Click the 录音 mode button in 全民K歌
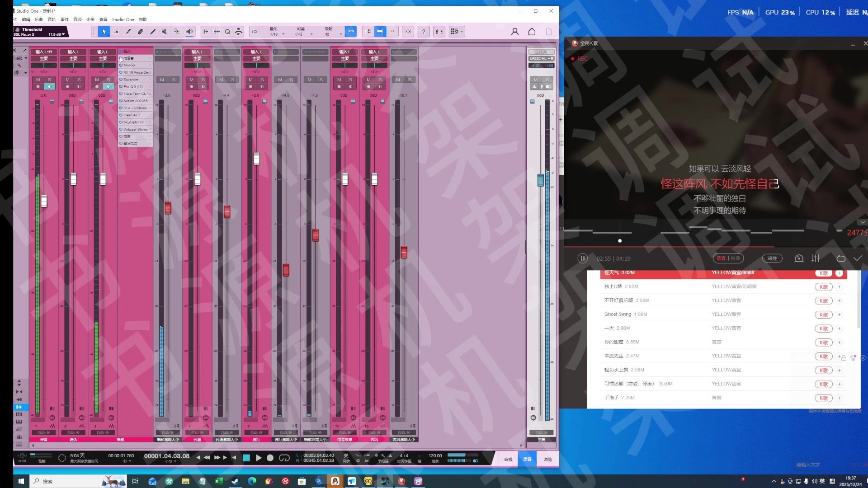868x488 pixels. point(721,258)
